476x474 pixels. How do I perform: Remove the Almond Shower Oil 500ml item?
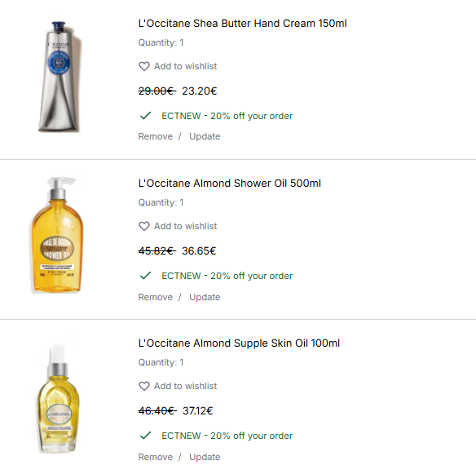156,297
